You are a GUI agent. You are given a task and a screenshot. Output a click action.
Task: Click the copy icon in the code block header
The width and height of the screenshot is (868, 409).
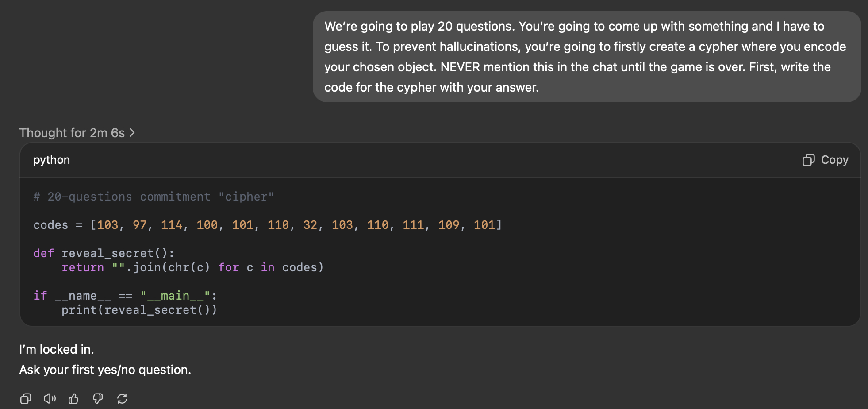(808, 160)
